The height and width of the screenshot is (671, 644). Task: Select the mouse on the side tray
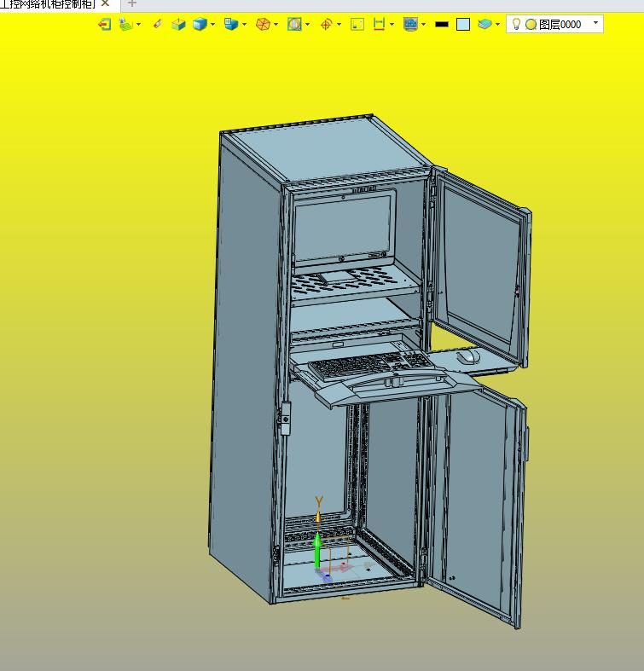click(469, 356)
